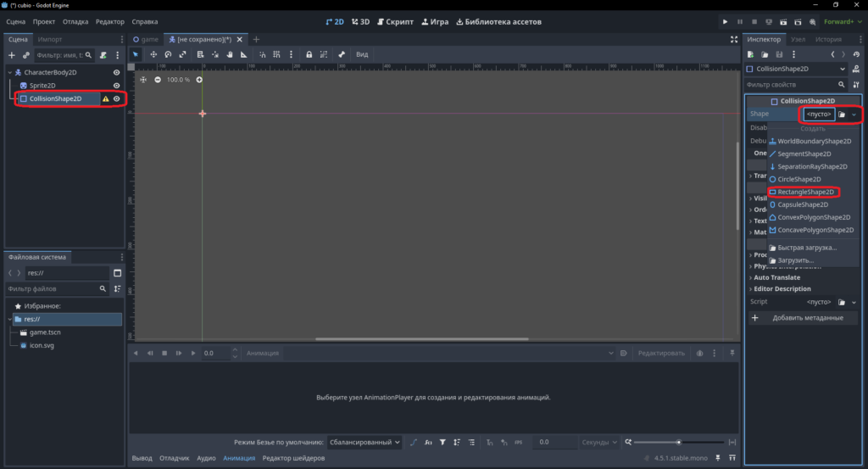This screenshot has height=469, width=868.
Task: Open Inspector documentation icon
Action: tap(856, 69)
